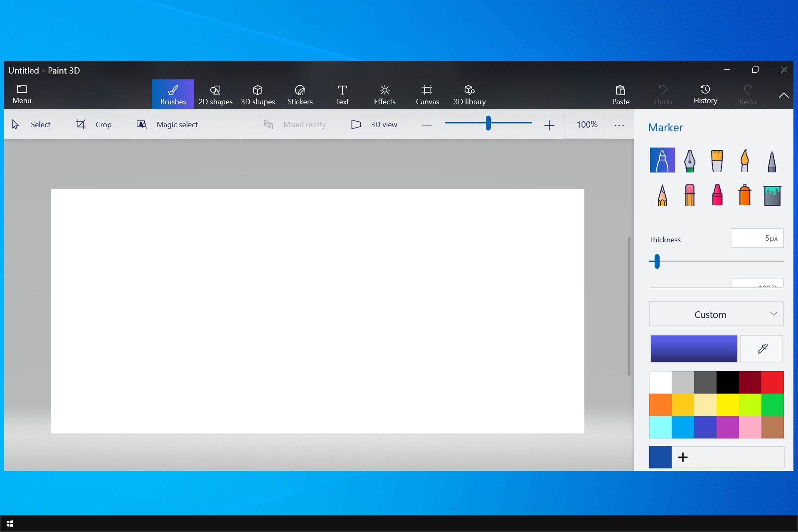Choose the sky blue color swatch
798x532 pixels.
click(683, 427)
